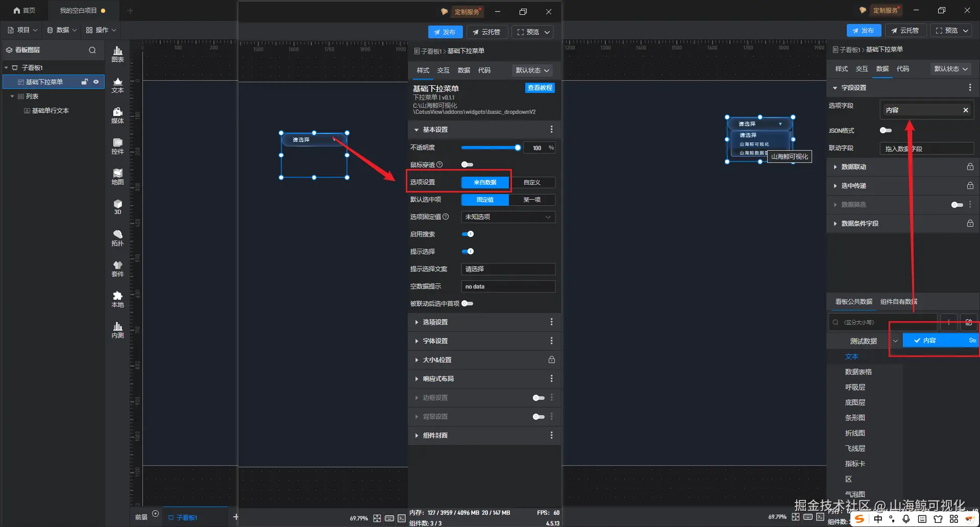Select 自定义 option setting
The image size is (980, 527).
(x=532, y=182)
